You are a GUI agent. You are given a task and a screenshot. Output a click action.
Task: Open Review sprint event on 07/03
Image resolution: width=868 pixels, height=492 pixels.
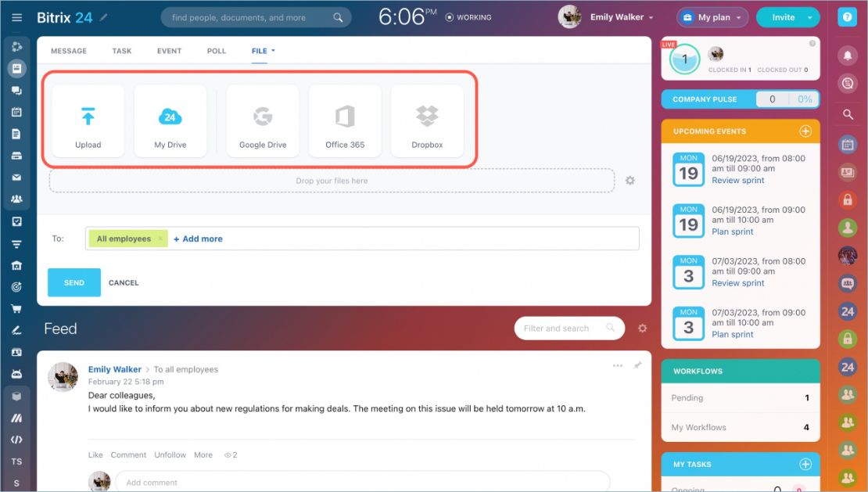(738, 283)
